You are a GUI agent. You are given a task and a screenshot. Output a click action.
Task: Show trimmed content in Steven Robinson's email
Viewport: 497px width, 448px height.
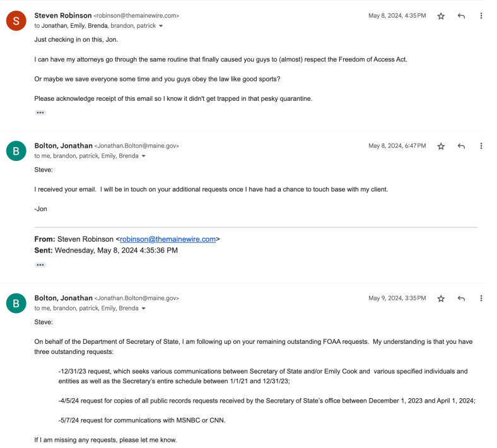click(40, 112)
